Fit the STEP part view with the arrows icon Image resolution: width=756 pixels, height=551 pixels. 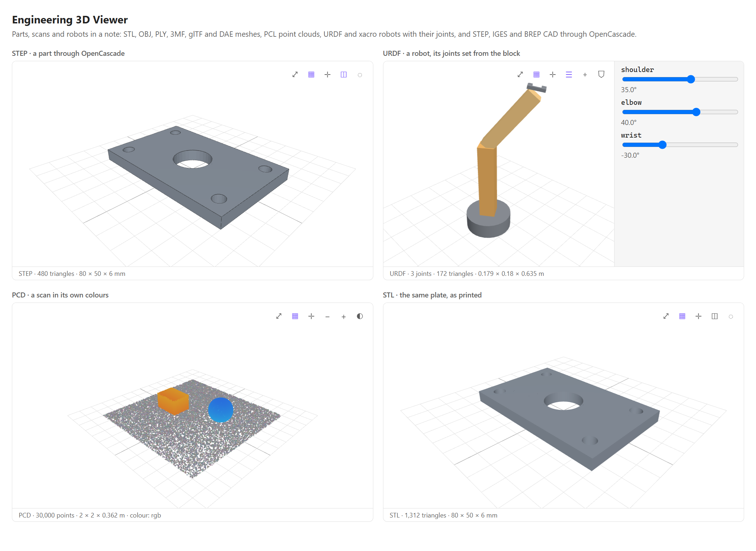(x=295, y=75)
